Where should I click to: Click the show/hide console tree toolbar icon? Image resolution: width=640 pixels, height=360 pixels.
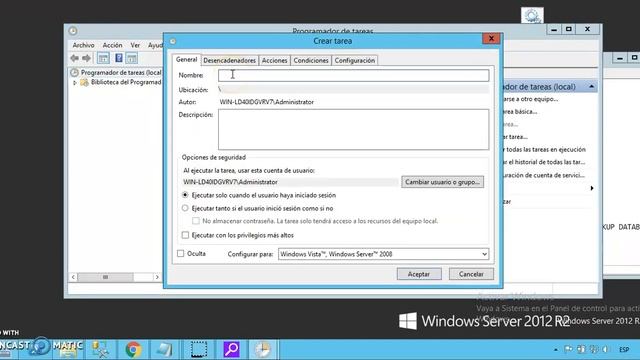pyautogui.click(x=103, y=58)
